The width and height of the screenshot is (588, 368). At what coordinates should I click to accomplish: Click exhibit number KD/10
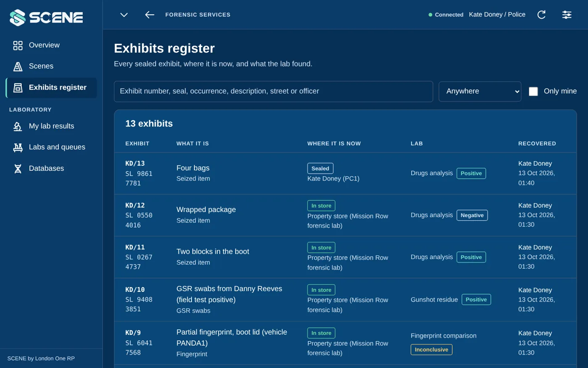coord(135,290)
